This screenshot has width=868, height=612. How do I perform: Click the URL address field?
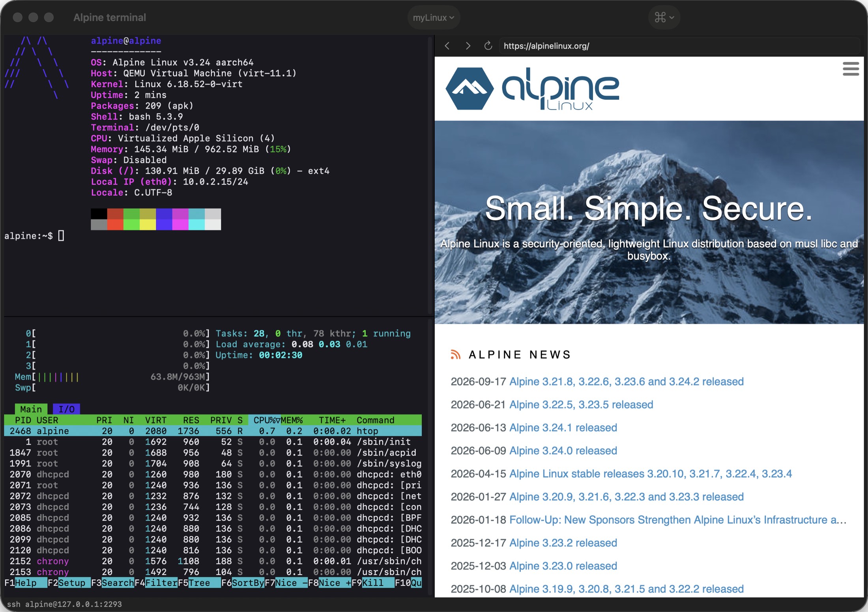click(679, 46)
